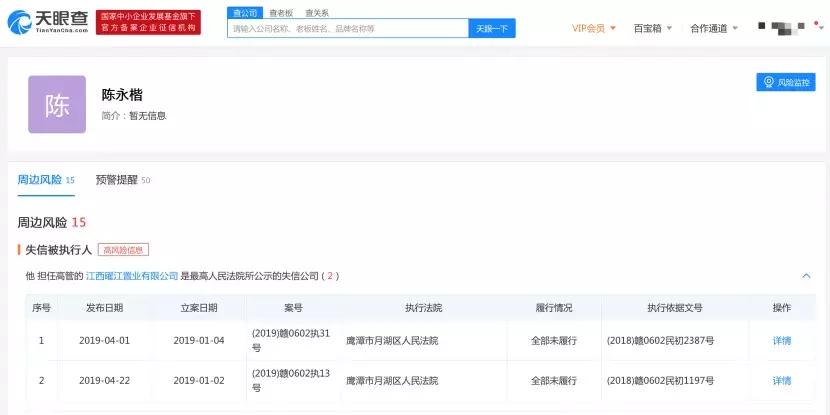Open 详情 for case (2019)赣0602执31号
This screenshot has height=415, width=830.
point(782,341)
